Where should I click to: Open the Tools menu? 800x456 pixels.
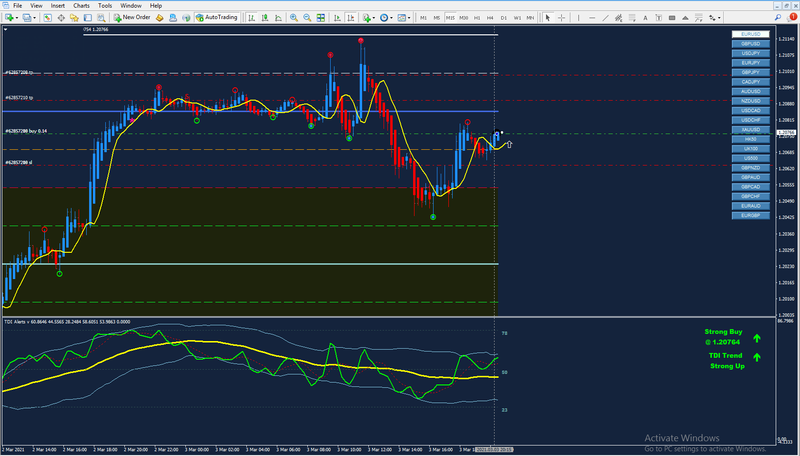pyautogui.click(x=105, y=6)
